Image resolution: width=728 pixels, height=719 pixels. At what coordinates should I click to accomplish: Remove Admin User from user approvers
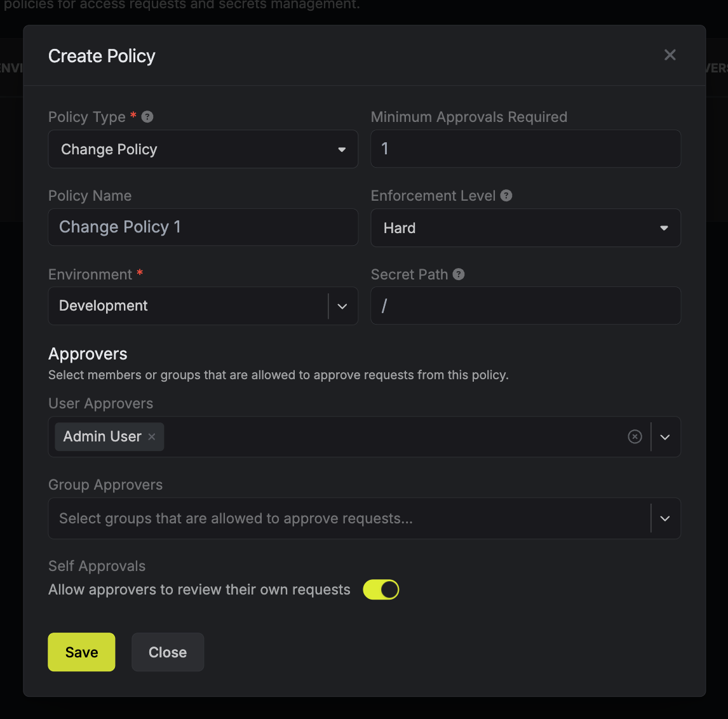tap(151, 437)
